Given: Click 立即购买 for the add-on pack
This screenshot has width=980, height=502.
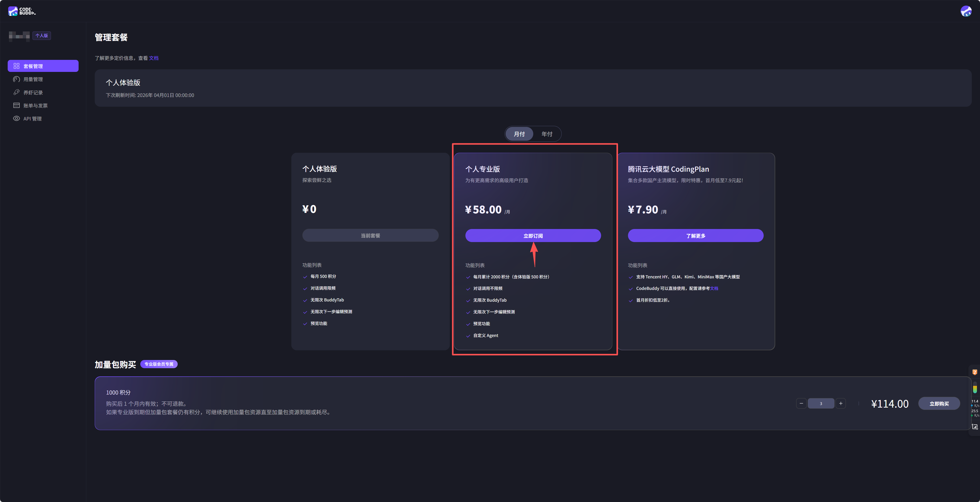Looking at the screenshot, I should (x=939, y=403).
